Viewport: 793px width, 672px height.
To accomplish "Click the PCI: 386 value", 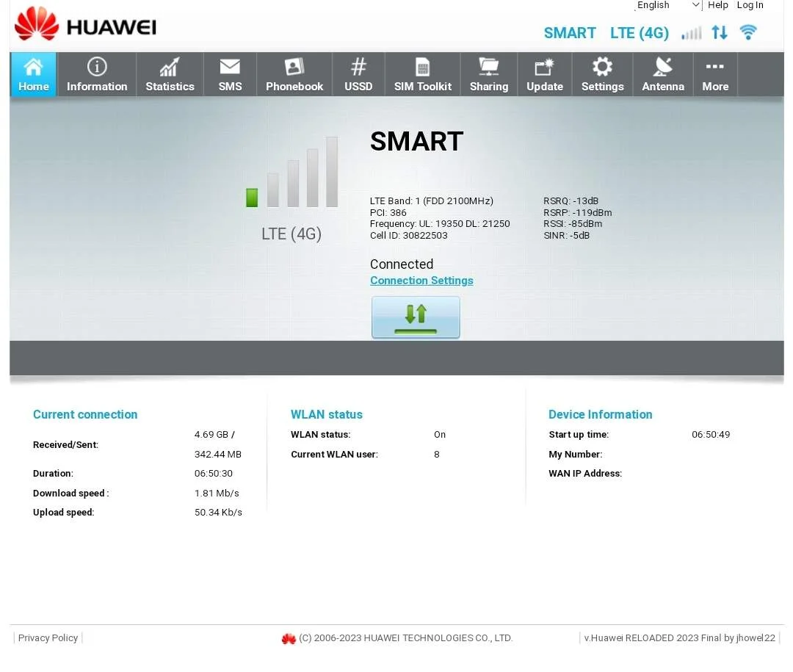I will [x=388, y=212].
